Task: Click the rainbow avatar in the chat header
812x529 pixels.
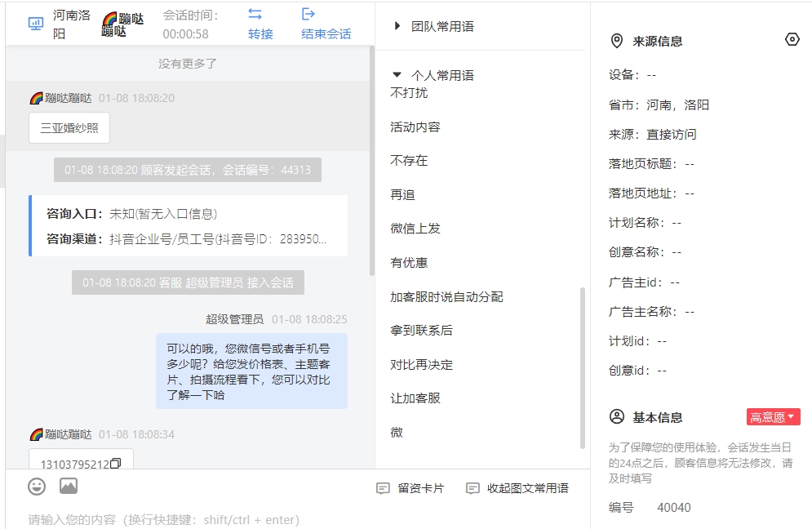Action: [109, 20]
